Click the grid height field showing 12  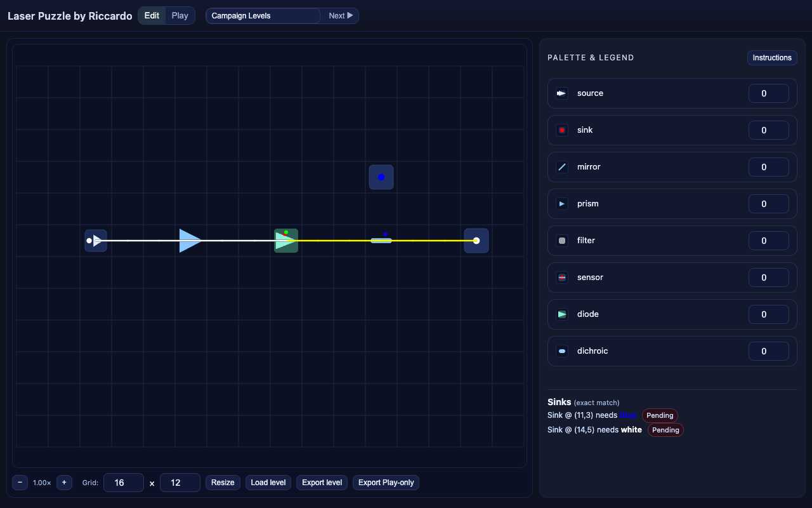point(180,483)
